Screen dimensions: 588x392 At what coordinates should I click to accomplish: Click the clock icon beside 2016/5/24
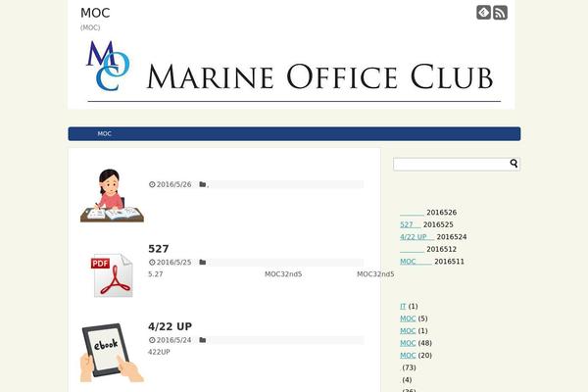[152, 340]
